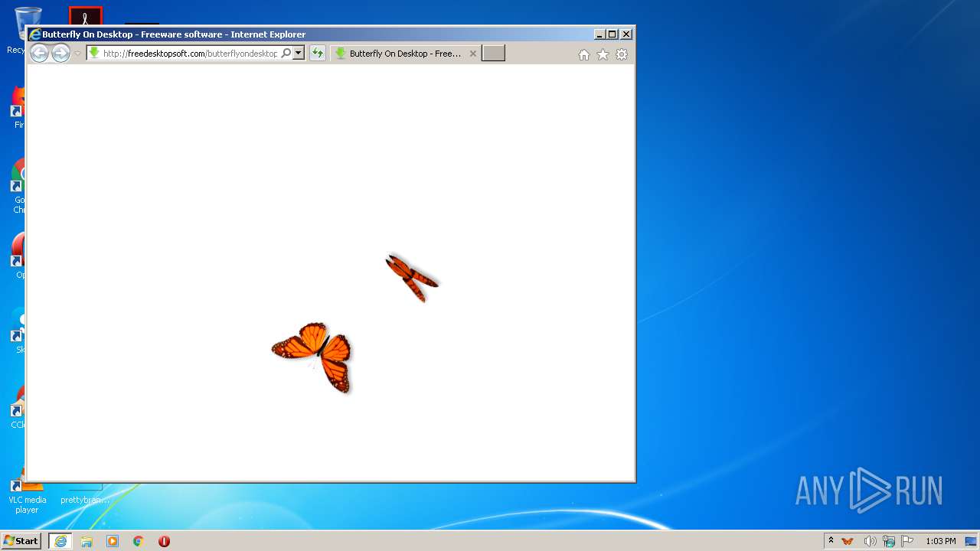Viewport: 980px width, 551px height.
Task: Click the Internet Explorer logo in title bar
Action: (x=34, y=34)
